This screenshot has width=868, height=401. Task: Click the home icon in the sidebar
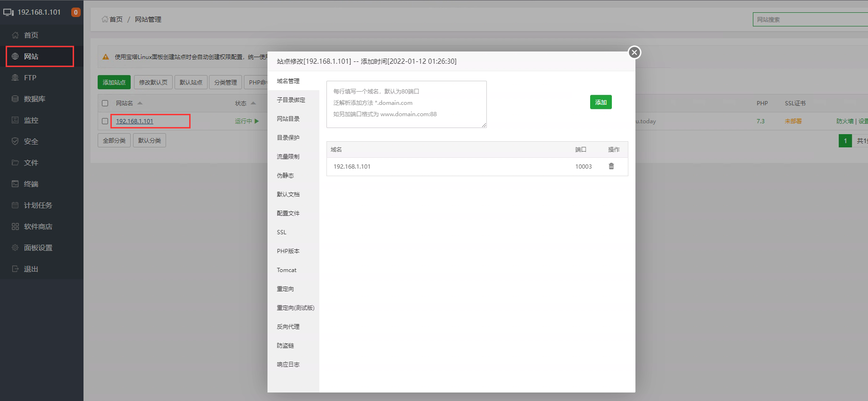(15, 35)
